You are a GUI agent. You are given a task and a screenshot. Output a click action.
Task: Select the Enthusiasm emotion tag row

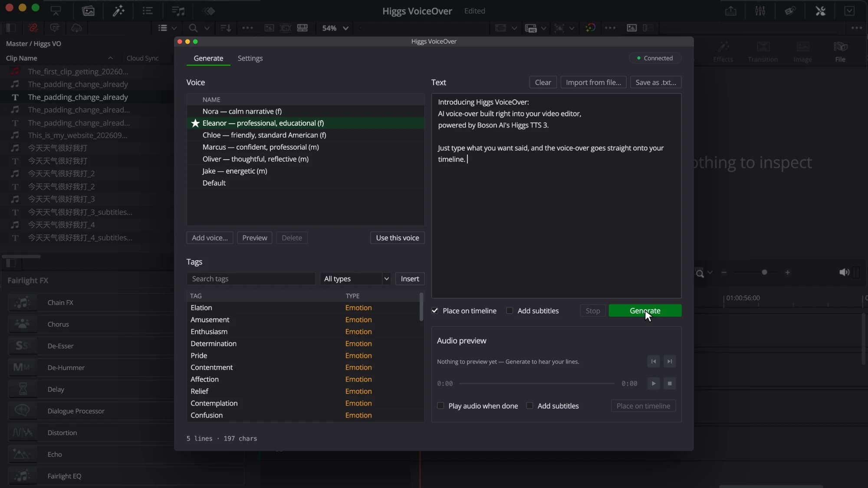[304, 331]
